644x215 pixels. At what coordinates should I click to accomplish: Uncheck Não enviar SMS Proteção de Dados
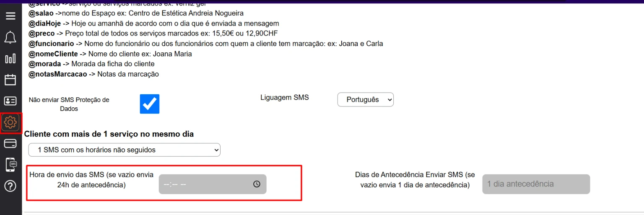pyautogui.click(x=150, y=104)
